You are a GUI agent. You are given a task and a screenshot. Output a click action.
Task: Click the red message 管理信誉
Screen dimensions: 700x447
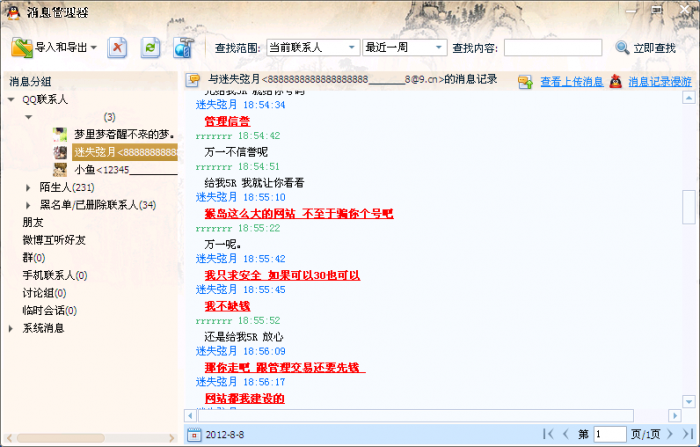tap(227, 121)
